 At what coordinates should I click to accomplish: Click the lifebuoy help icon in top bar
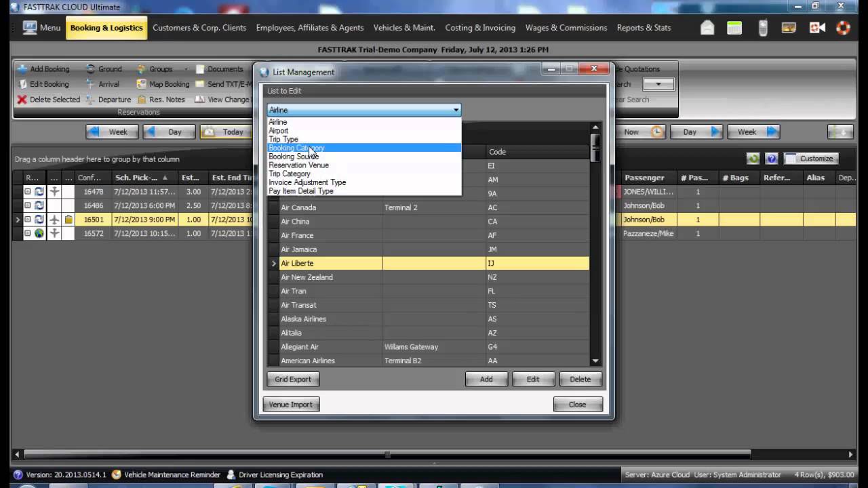pyautogui.click(x=843, y=28)
